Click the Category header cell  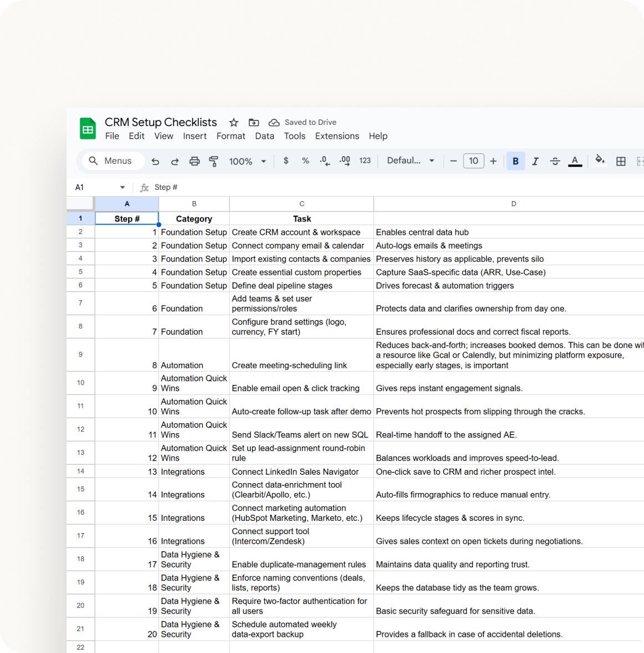click(194, 219)
